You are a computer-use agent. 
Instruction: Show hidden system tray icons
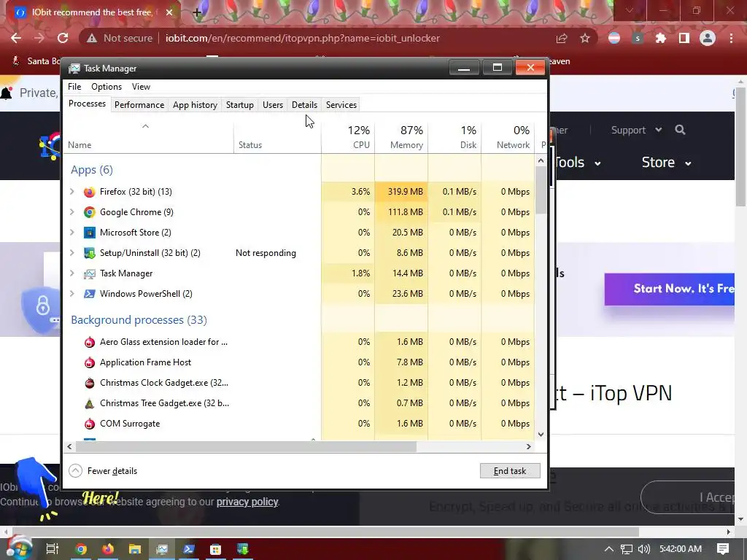pos(609,549)
